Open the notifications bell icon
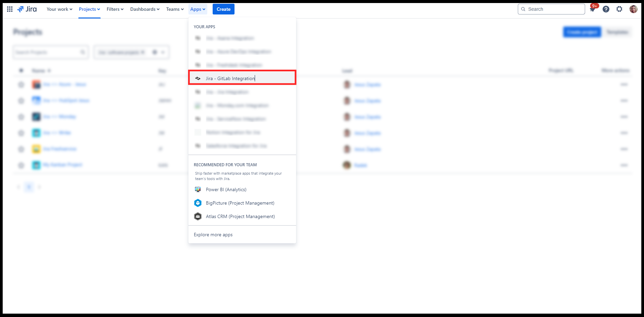 (x=593, y=9)
